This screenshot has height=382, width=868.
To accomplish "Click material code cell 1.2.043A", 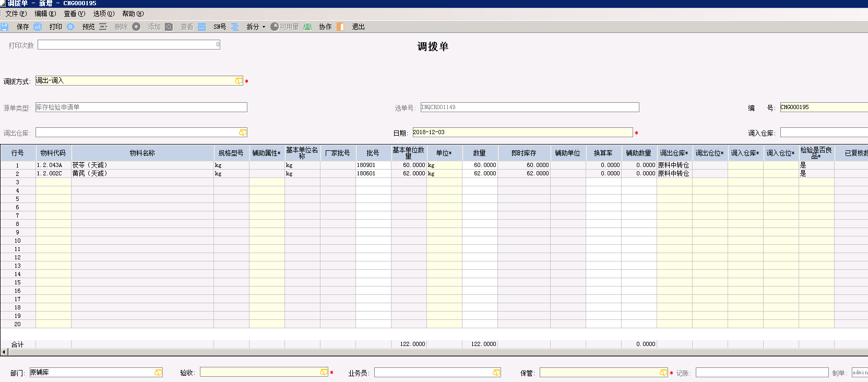I will (x=53, y=165).
